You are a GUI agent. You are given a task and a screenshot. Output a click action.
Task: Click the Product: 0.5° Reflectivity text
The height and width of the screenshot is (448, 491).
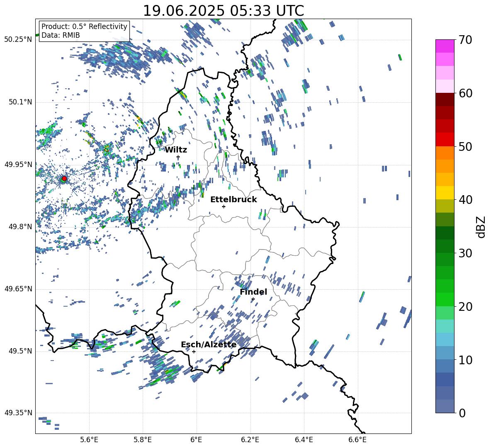pos(84,27)
